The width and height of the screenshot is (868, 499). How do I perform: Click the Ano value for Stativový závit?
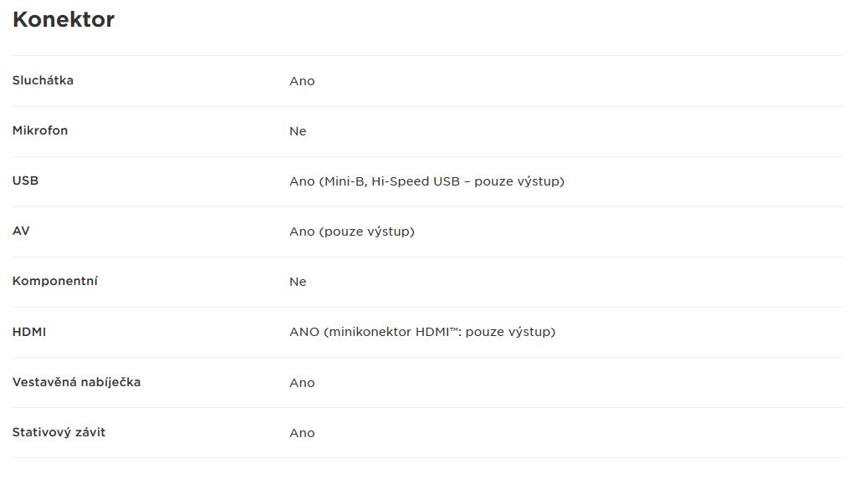(302, 433)
